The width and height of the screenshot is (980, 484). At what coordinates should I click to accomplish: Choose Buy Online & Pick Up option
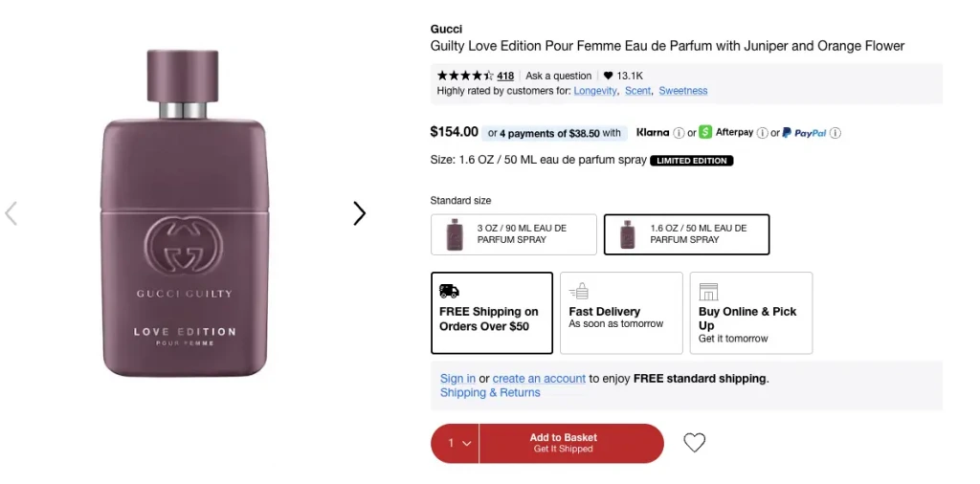coord(751,313)
